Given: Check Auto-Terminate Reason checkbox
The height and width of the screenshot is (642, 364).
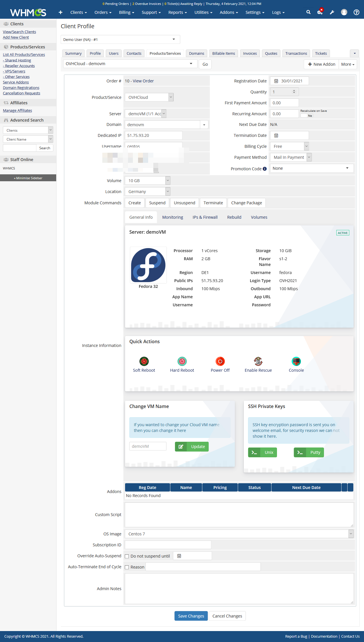Looking at the screenshot, I should (127, 567).
